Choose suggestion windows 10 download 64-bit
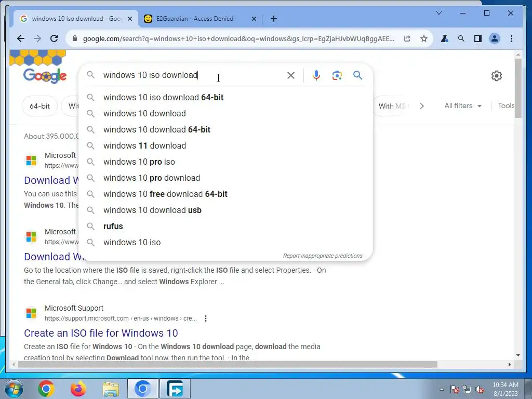This screenshot has height=399, width=532. tap(225, 129)
